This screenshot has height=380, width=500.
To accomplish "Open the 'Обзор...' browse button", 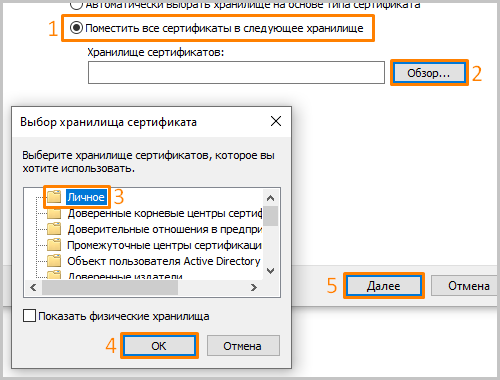I will pos(429,73).
